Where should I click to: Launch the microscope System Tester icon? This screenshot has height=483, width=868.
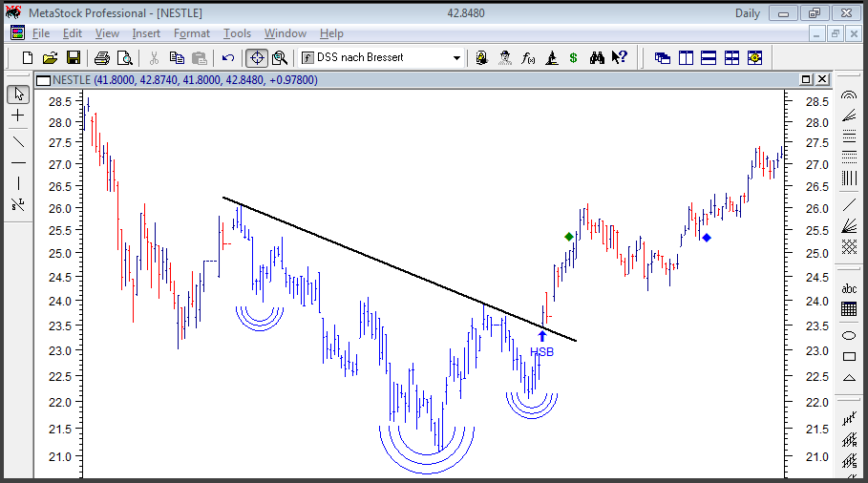(x=551, y=57)
